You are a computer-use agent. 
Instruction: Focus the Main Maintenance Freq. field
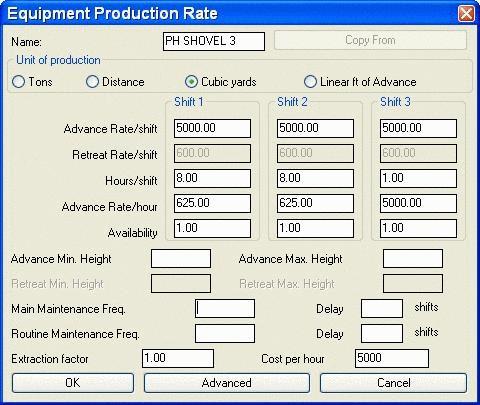[x=225, y=308]
